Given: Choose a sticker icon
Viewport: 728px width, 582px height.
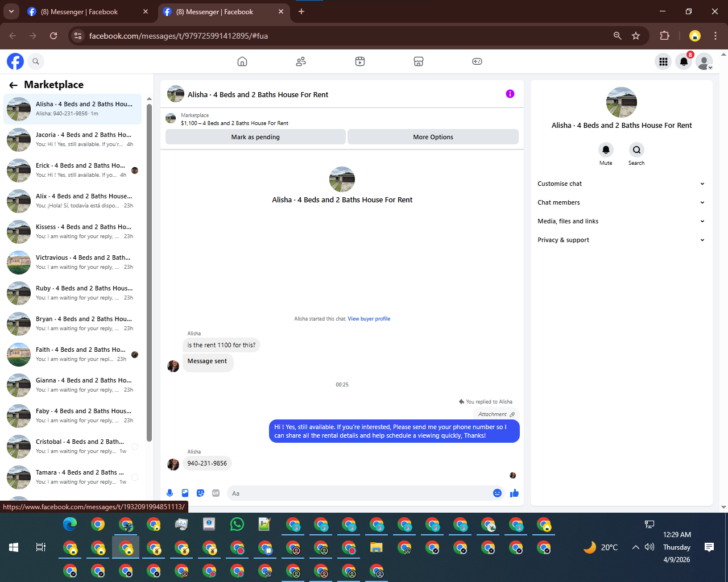Looking at the screenshot, I should point(200,493).
